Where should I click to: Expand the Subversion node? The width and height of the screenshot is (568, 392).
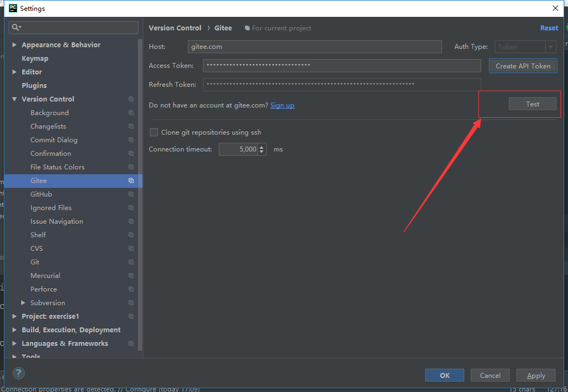23,303
